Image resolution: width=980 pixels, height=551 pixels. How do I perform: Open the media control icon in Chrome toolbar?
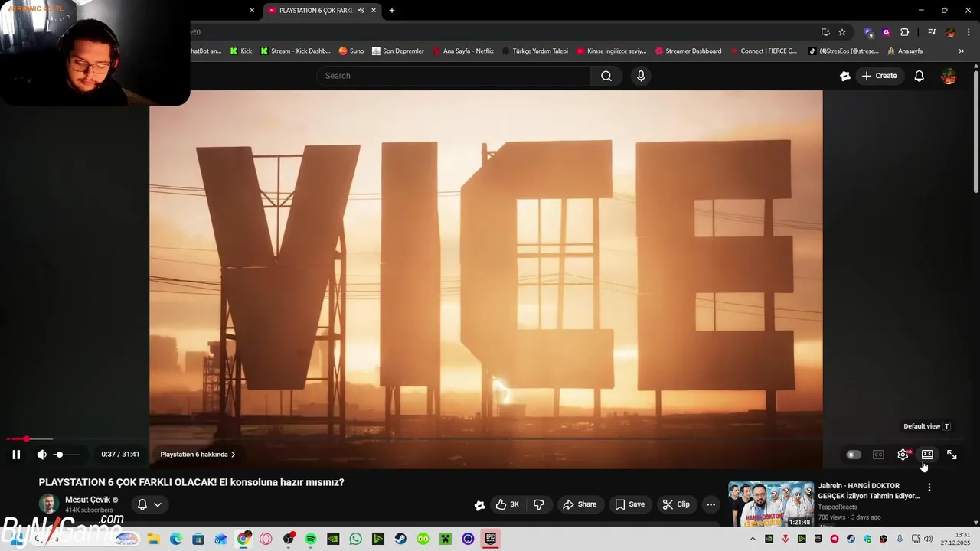pos(932,32)
